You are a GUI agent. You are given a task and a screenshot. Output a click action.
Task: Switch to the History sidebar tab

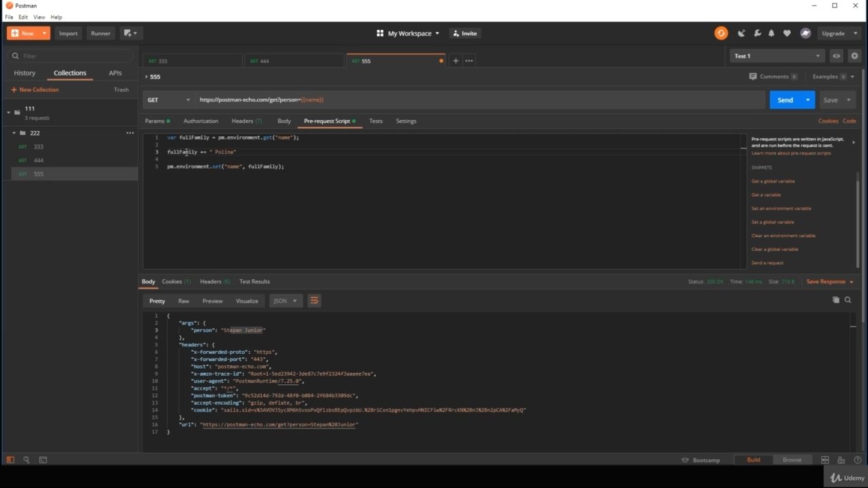pos(24,73)
